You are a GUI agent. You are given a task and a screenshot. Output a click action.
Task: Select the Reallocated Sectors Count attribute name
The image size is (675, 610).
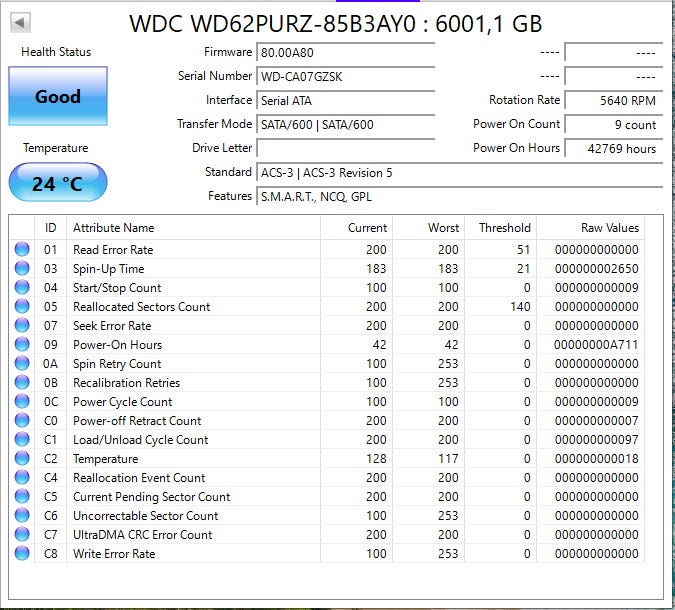coord(141,307)
